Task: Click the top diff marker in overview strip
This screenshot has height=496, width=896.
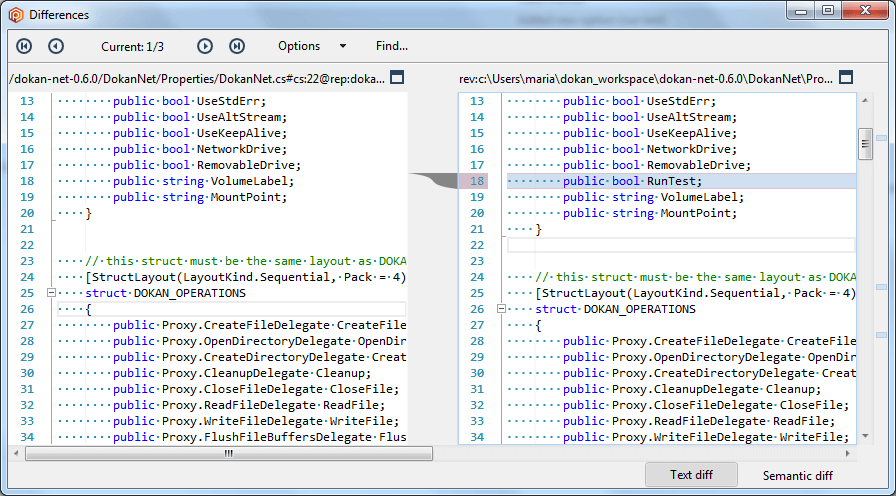Action: (x=881, y=138)
